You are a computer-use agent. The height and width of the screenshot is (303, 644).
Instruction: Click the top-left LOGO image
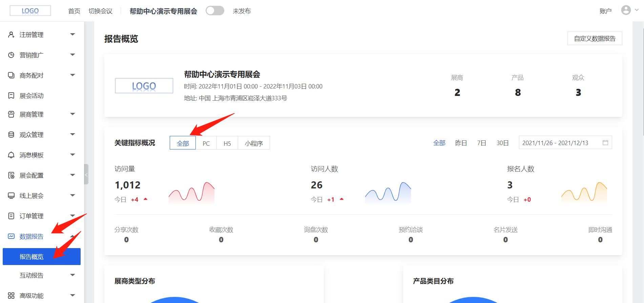point(30,11)
